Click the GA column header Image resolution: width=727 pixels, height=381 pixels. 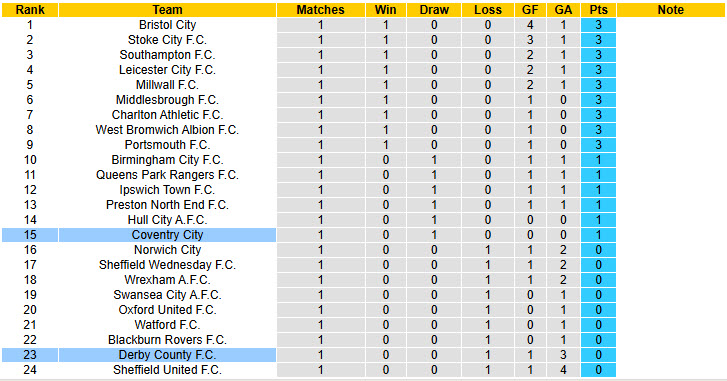point(563,10)
